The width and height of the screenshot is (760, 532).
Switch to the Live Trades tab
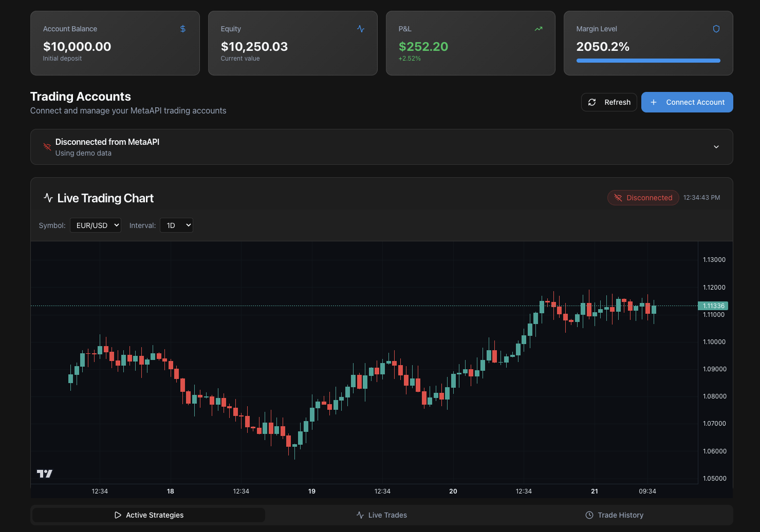pos(382,515)
